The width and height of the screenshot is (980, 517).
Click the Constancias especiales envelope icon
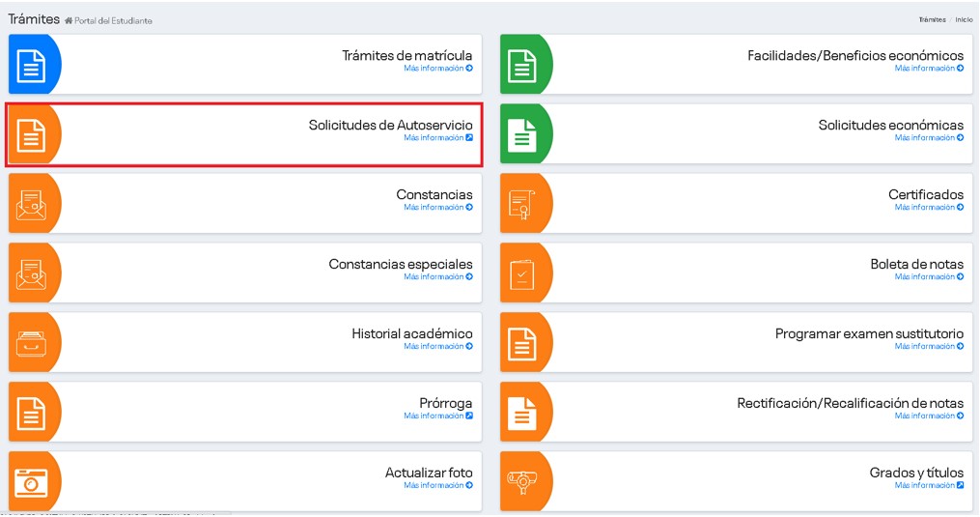coord(32,273)
